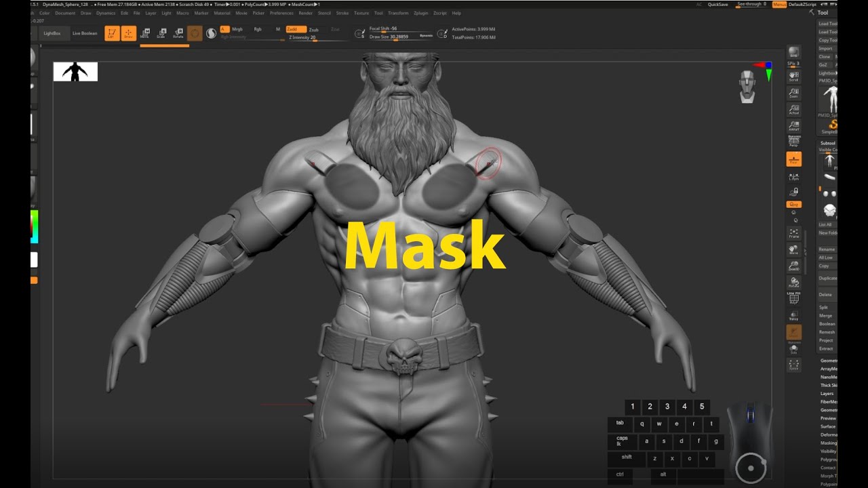Expand the Split subtool section
The image size is (868, 488).
point(823,307)
